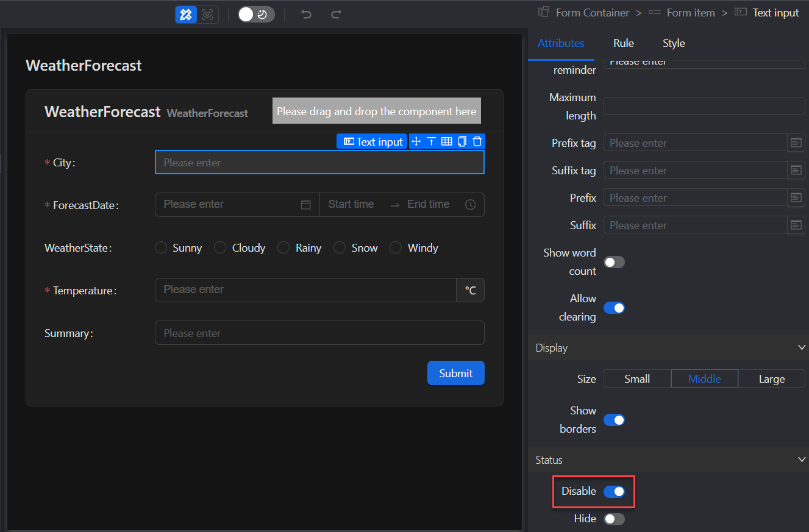The width and height of the screenshot is (809, 532).
Task: Click the Prefix tag input
Action: [x=696, y=143]
